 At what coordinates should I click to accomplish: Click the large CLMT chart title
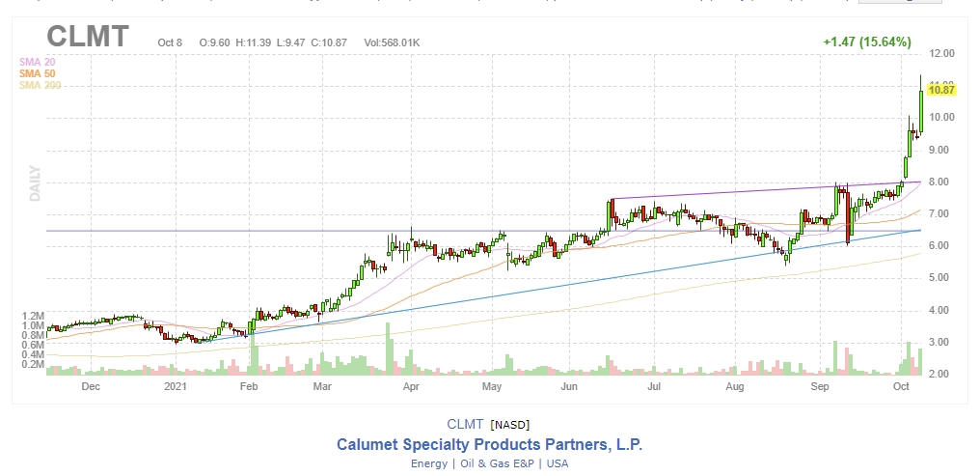click(x=88, y=37)
